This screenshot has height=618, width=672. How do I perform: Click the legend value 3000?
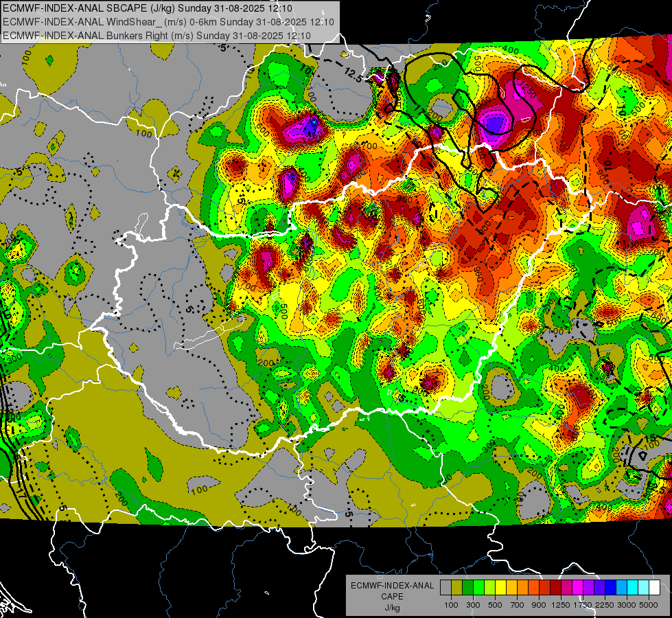(627, 605)
